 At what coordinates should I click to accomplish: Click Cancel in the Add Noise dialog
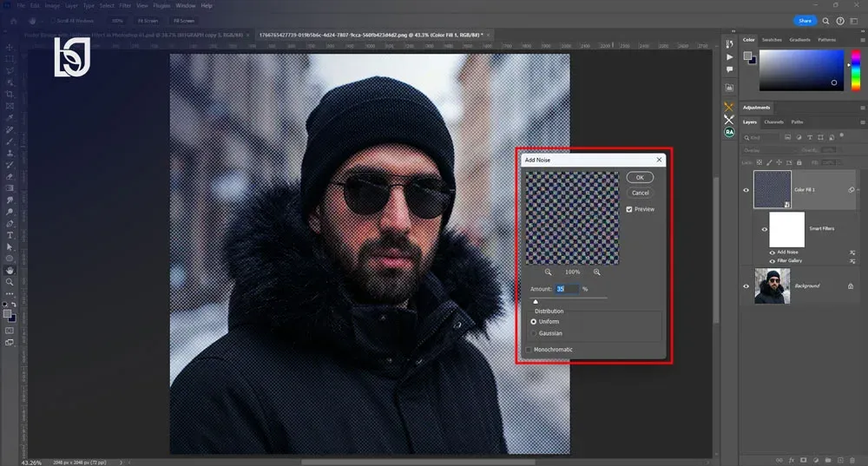click(x=640, y=193)
